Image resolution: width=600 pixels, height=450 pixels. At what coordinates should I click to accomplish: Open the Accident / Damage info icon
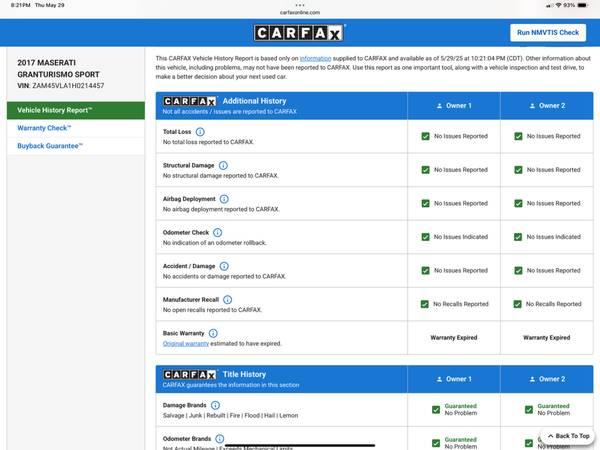click(x=224, y=266)
